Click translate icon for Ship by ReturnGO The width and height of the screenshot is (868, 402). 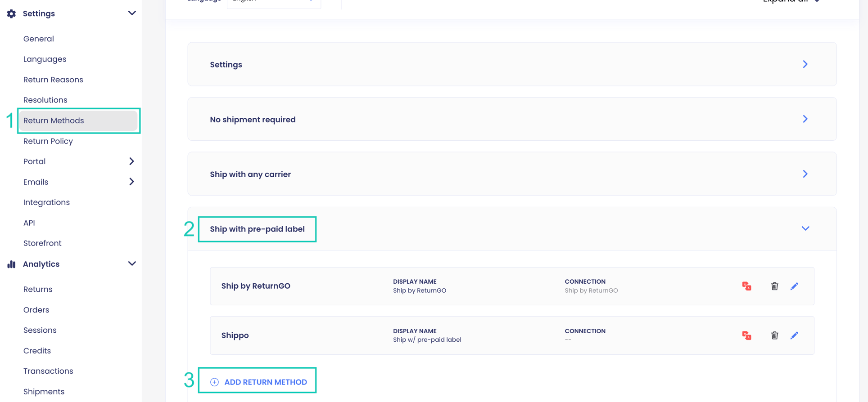coord(746,286)
